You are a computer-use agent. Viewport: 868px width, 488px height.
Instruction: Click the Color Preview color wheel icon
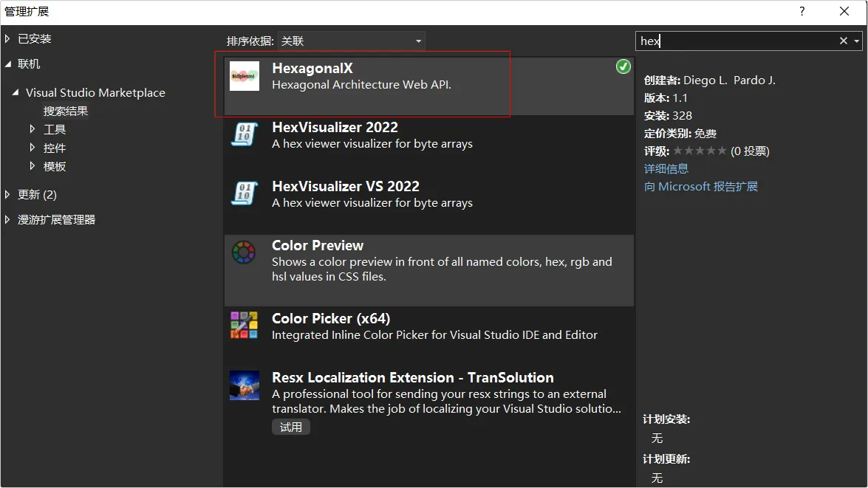tap(244, 252)
